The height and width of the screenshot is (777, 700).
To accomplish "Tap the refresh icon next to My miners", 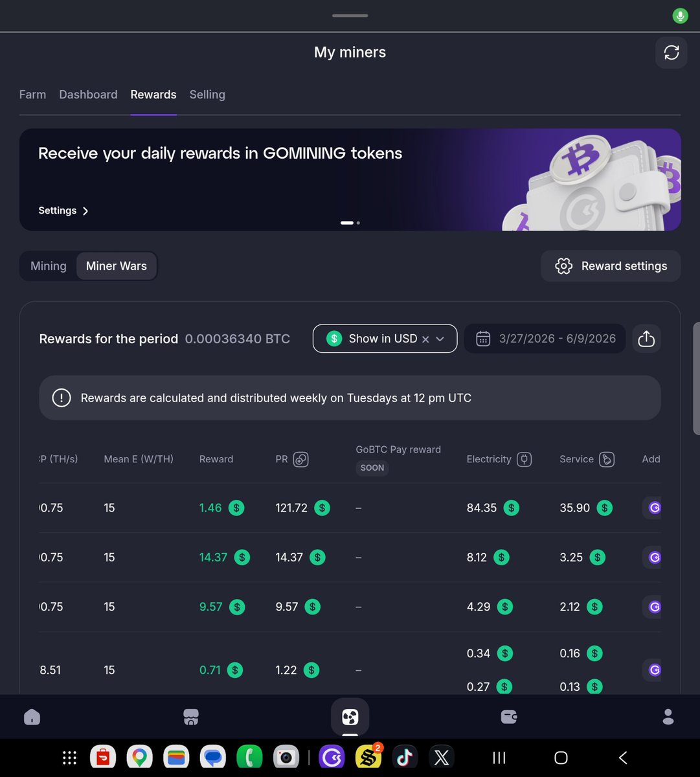I will [672, 52].
